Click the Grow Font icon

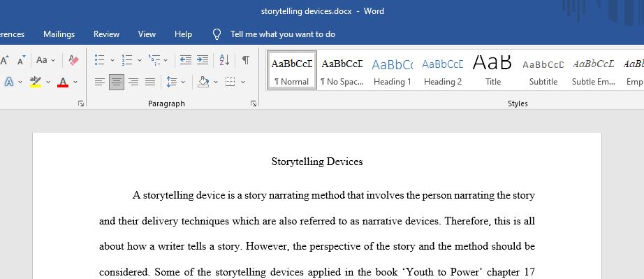(5, 60)
